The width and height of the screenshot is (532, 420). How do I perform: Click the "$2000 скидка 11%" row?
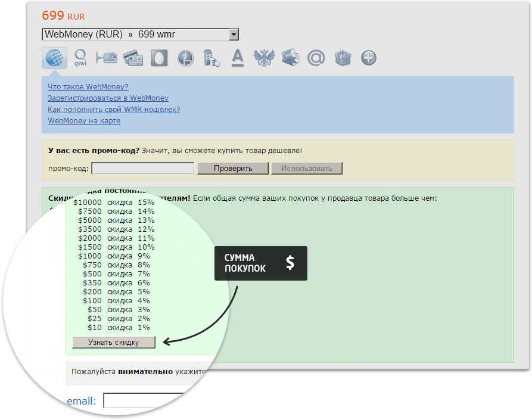click(116, 238)
